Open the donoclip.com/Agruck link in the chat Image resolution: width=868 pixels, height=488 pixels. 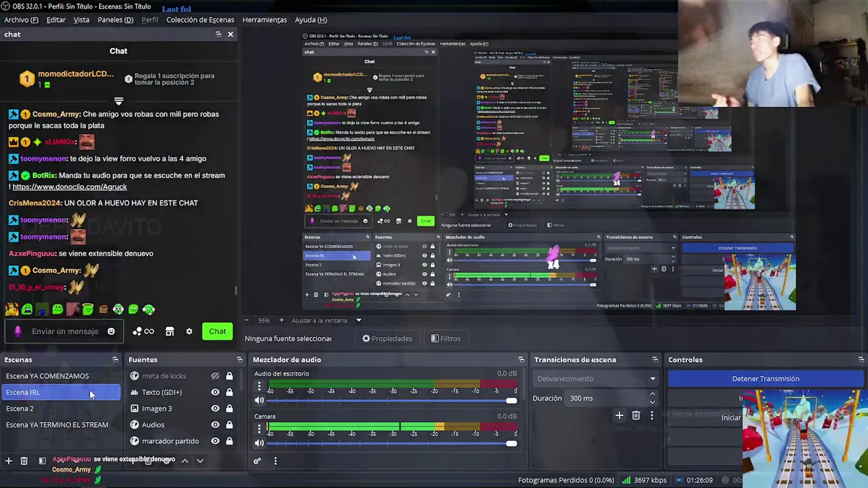coord(69,187)
